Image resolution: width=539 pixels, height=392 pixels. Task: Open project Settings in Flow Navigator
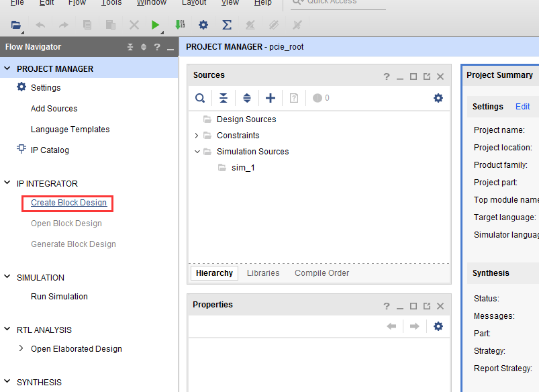click(x=46, y=88)
